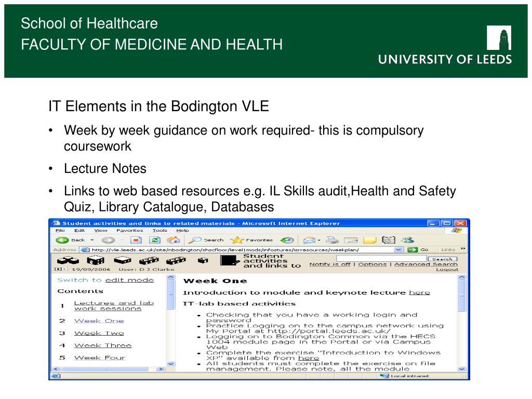Expand the Links toolbar chevron
532x399 pixels.
(463, 249)
